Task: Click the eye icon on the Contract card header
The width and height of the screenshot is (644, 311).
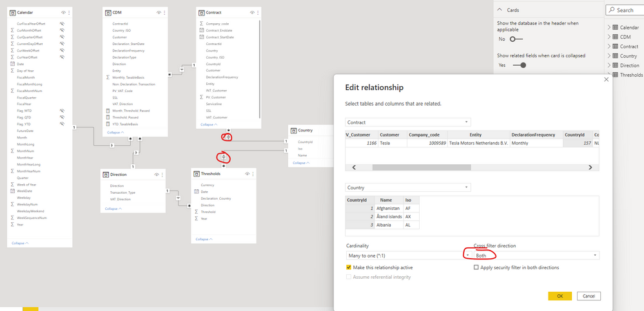Action: click(252, 13)
